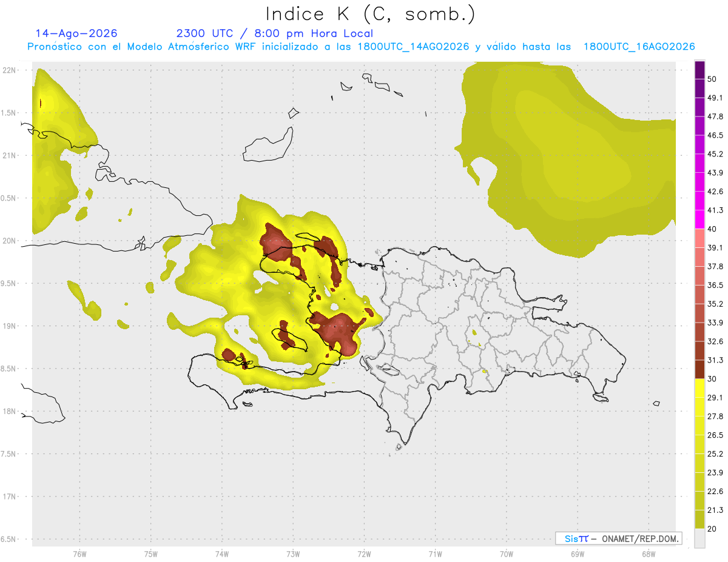The image size is (728, 562).
Task: Pick the purple swatch between 46.5 and 47.8
Action: pyautogui.click(x=699, y=126)
